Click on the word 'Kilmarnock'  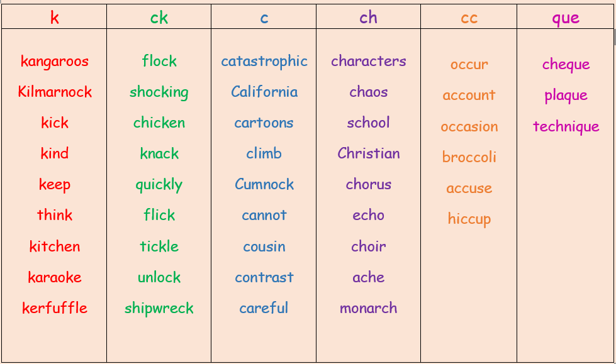55,92
